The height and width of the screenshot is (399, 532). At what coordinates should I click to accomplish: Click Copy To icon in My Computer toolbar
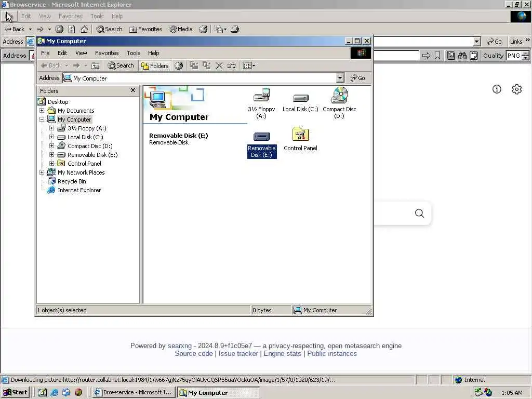pyautogui.click(x=207, y=65)
